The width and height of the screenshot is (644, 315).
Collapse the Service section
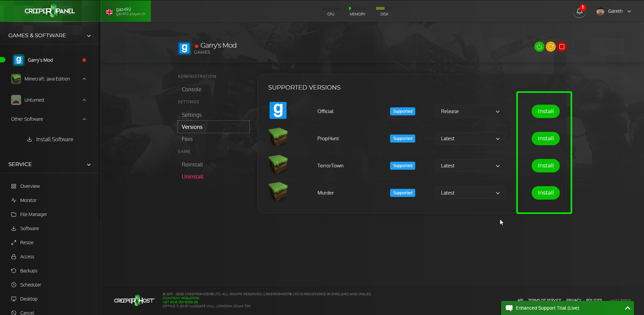(x=89, y=165)
